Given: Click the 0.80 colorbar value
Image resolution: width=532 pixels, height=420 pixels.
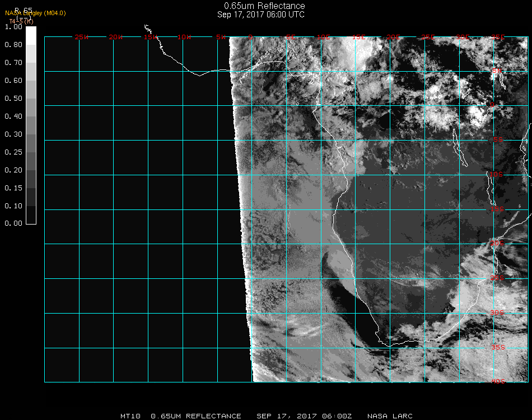Looking at the screenshot, I should [x=13, y=45].
